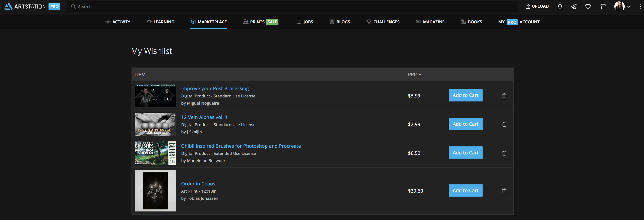Click the ArtStation logo

point(25,7)
